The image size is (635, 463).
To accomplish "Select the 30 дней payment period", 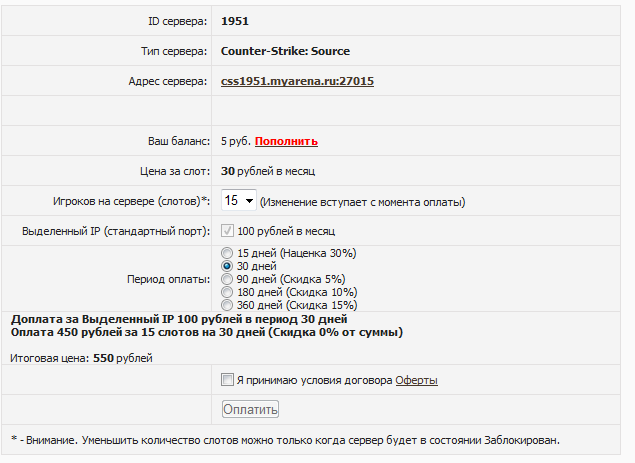I will [x=227, y=267].
